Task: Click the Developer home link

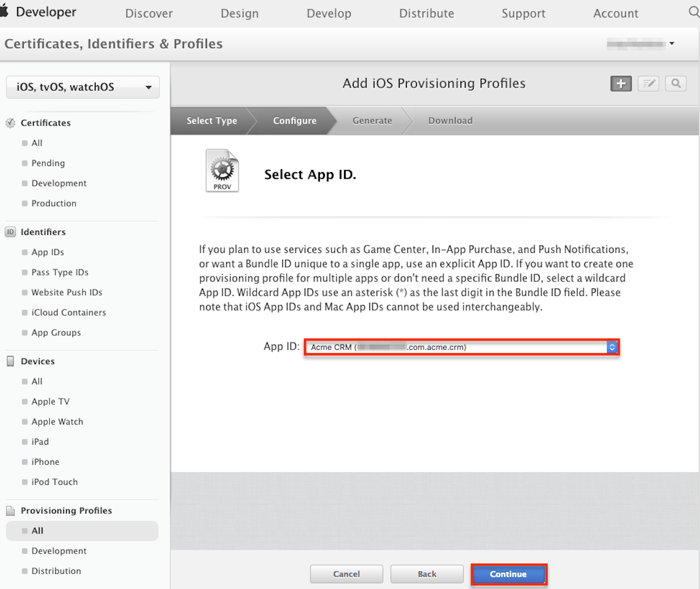Action: [x=46, y=12]
